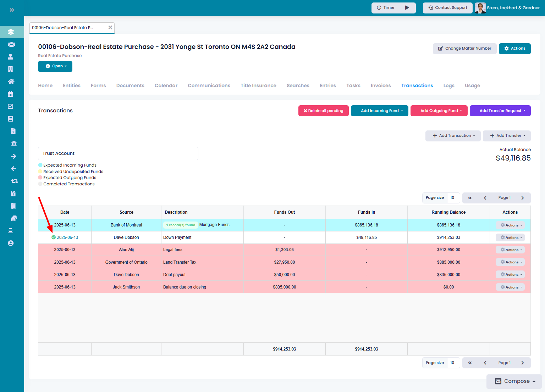
Task: Open the house sidebar icon
Action: click(x=11, y=82)
